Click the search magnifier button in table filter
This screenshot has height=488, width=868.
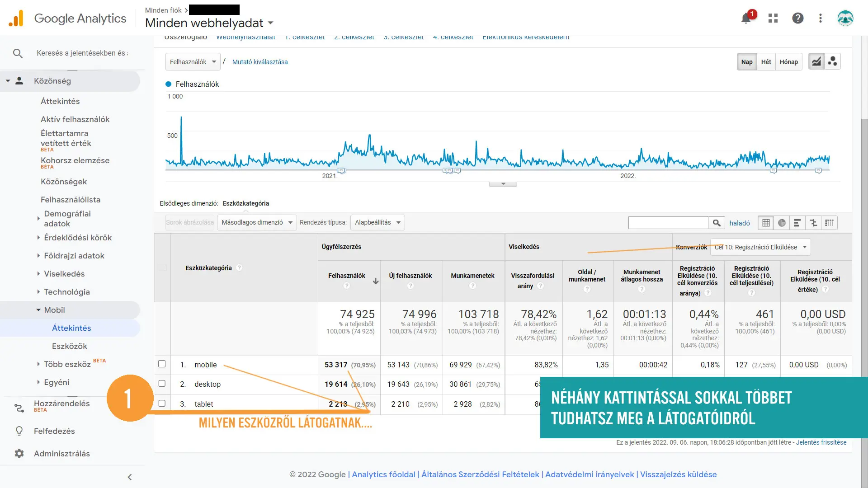pyautogui.click(x=717, y=223)
